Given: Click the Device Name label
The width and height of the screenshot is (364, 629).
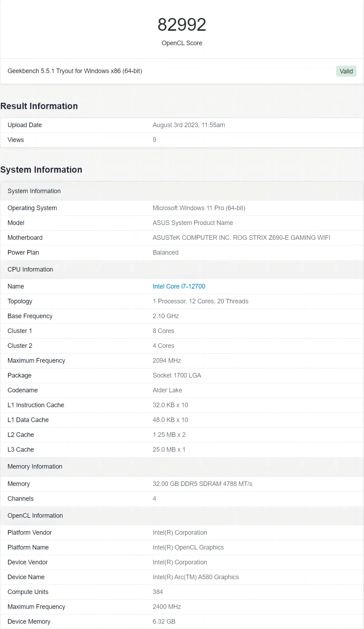Looking at the screenshot, I should coord(26,577).
